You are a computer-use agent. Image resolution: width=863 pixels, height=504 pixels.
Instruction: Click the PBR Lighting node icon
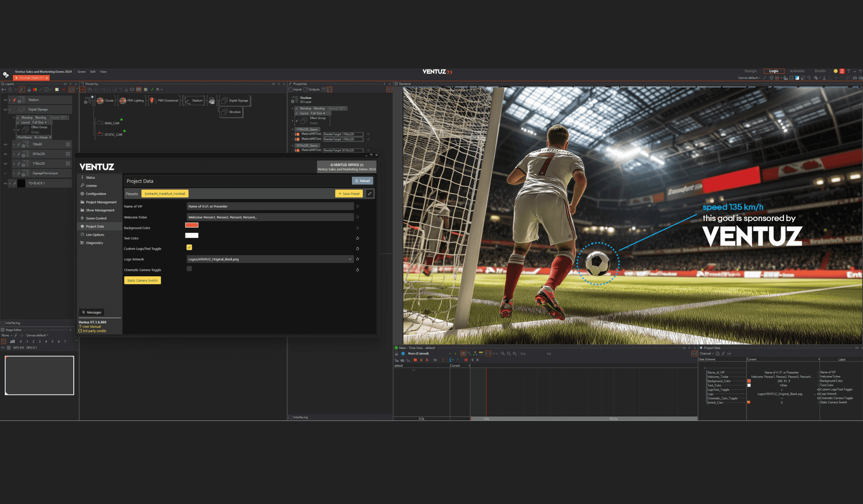(x=123, y=101)
